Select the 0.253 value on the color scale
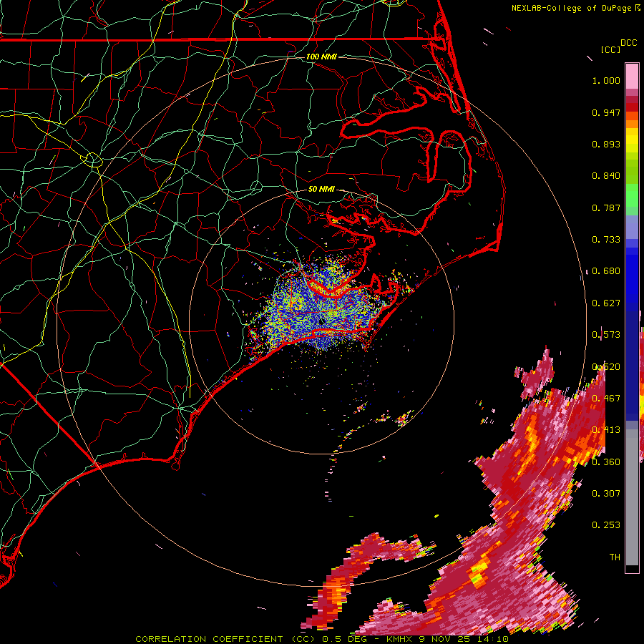The width and height of the screenshot is (644, 644). [x=606, y=525]
